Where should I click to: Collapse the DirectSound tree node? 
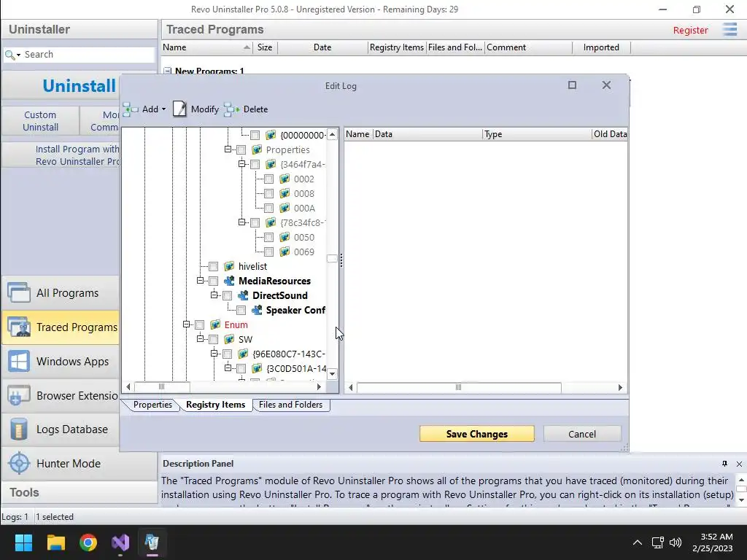214,295
